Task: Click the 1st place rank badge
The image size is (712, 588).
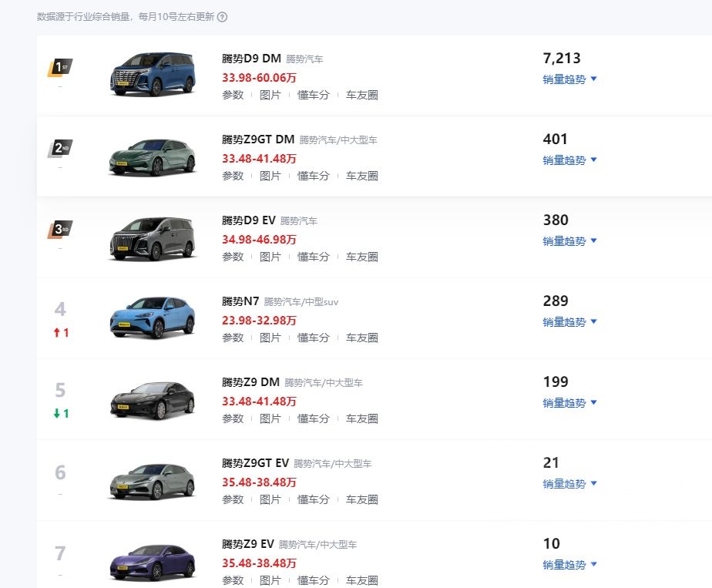Action: pyautogui.click(x=60, y=68)
